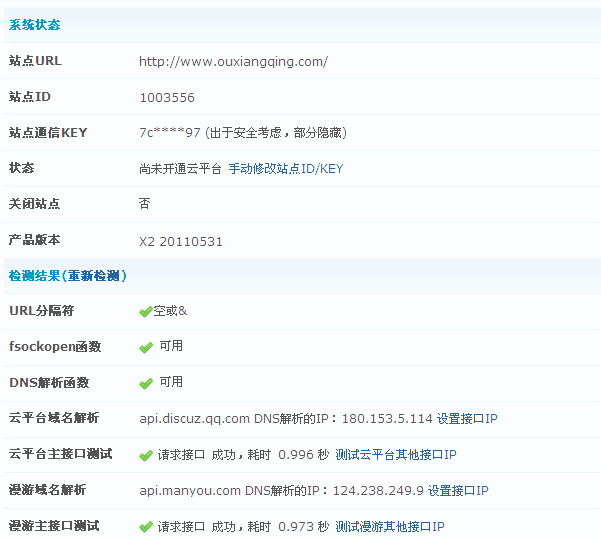Click the green checkmark in DNS解析函数 row
The width and height of the screenshot is (601, 539).
pyautogui.click(x=146, y=383)
